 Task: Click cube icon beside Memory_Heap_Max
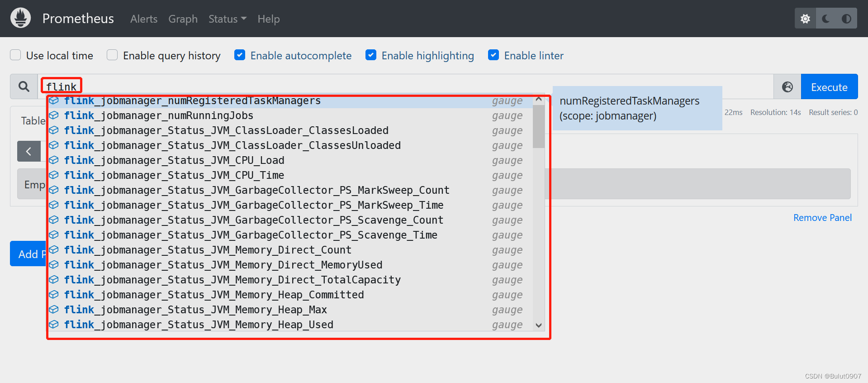(54, 310)
